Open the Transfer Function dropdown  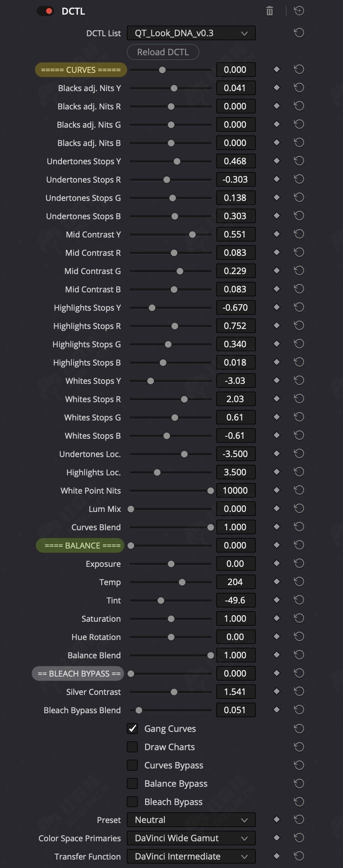point(191,856)
